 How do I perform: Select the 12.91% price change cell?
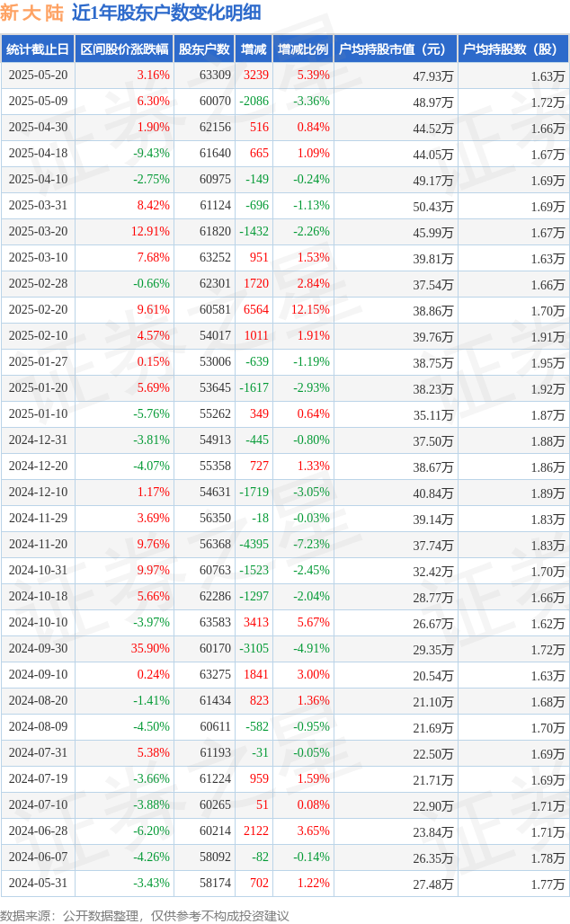150,232
